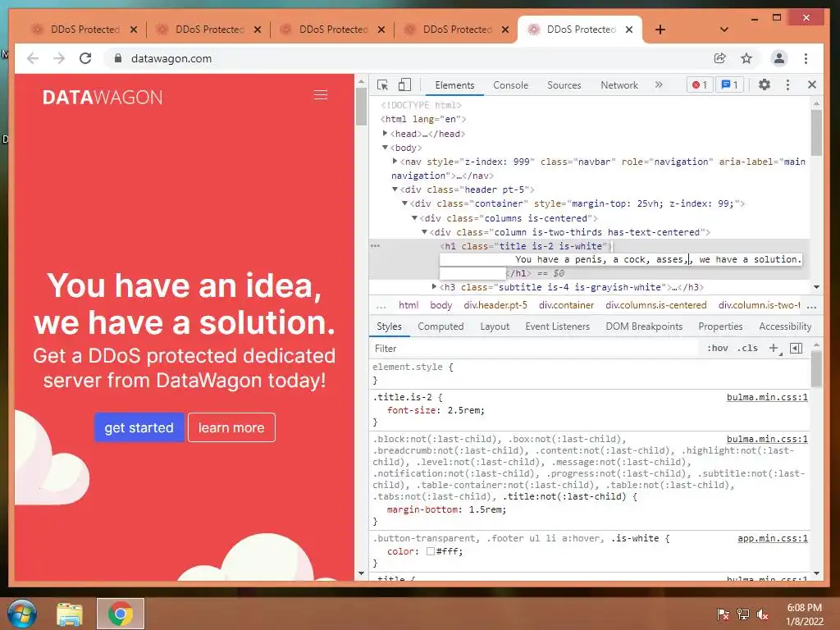Switch to the Network tab
The width and height of the screenshot is (840, 630).
[x=619, y=85]
